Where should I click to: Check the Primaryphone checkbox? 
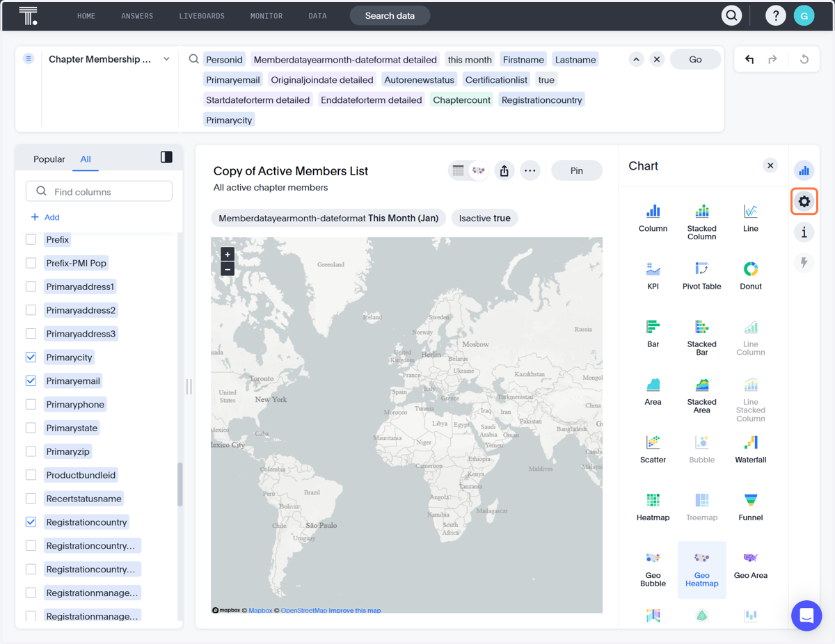(31, 404)
